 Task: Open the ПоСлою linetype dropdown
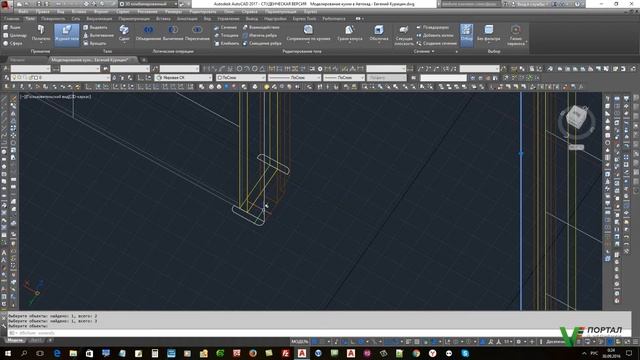click(294, 78)
